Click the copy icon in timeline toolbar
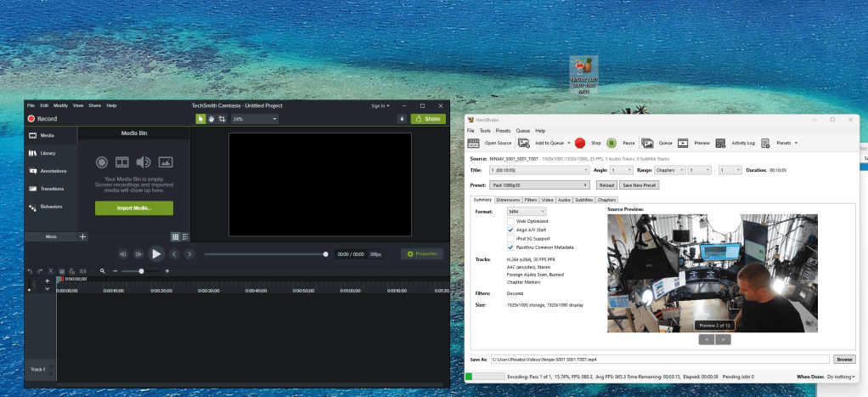Viewport: 868px width, 397px height. (x=62, y=271)
